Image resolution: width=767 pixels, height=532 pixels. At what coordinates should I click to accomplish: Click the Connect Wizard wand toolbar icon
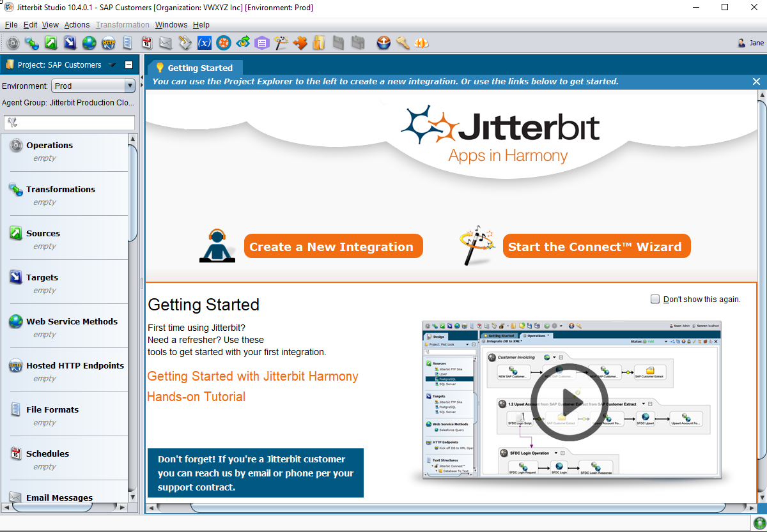tap(281, 43)
